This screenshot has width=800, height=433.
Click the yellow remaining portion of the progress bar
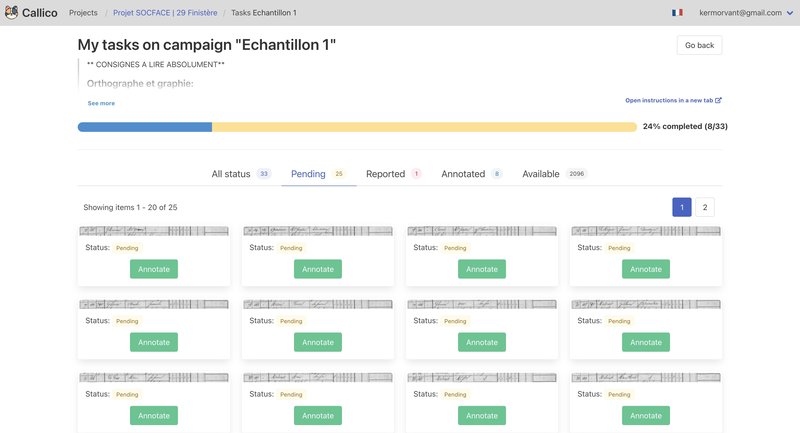point(424,127)
